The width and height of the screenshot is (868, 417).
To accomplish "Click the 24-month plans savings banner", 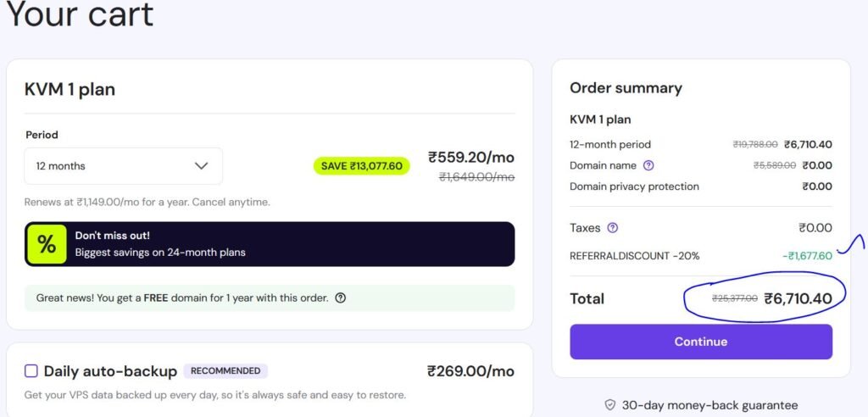I will pos(270,244).
